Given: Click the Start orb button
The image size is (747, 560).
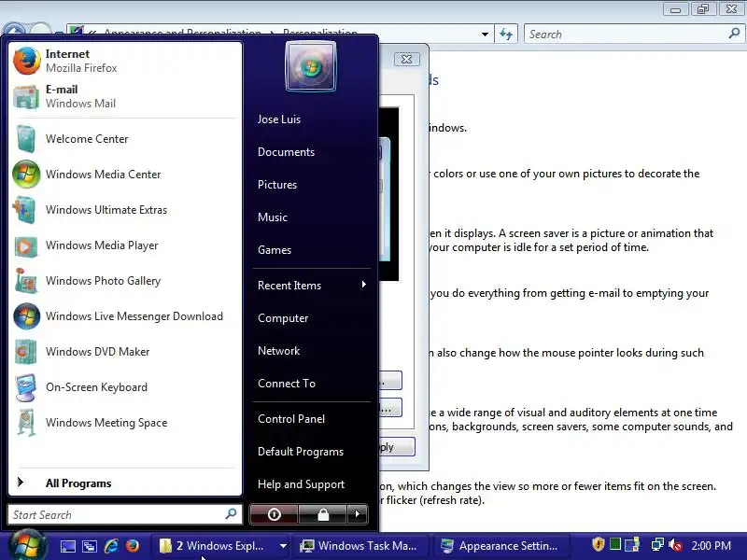Looking at the screenshot, I should coord(28,545).
